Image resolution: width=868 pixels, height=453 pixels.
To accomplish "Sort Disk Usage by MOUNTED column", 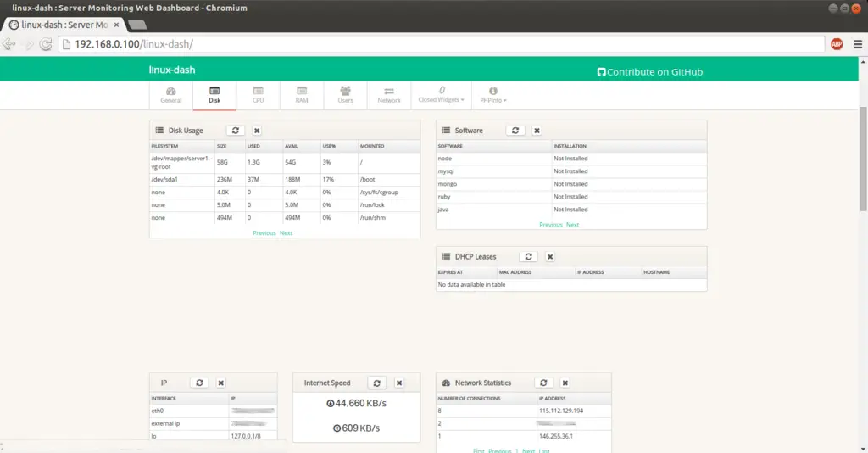I will click(388, 146).
